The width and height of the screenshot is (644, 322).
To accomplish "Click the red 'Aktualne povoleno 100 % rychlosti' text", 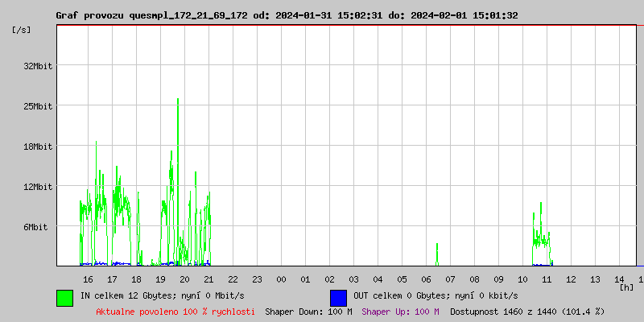I will coord(175,311).
